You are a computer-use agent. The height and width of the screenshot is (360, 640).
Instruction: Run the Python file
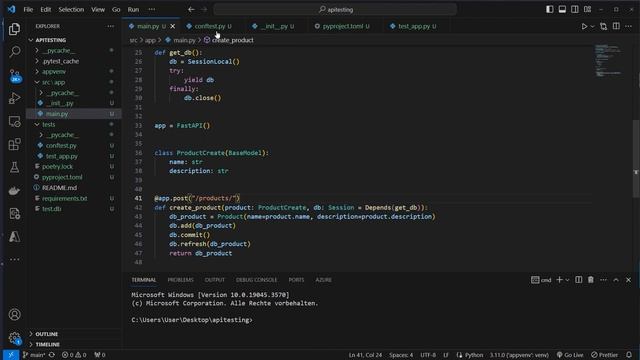[584, 26]
